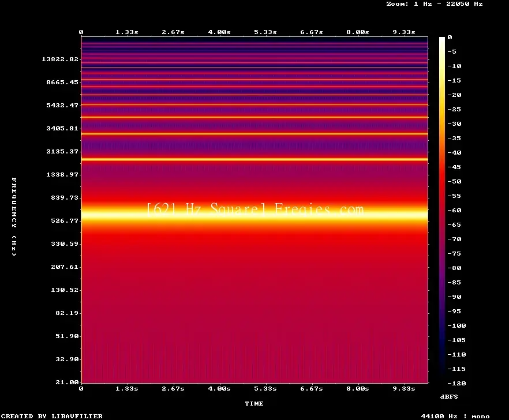Click the "-80" dBFS scale value

pyautogui.click(x=454, y=268)
